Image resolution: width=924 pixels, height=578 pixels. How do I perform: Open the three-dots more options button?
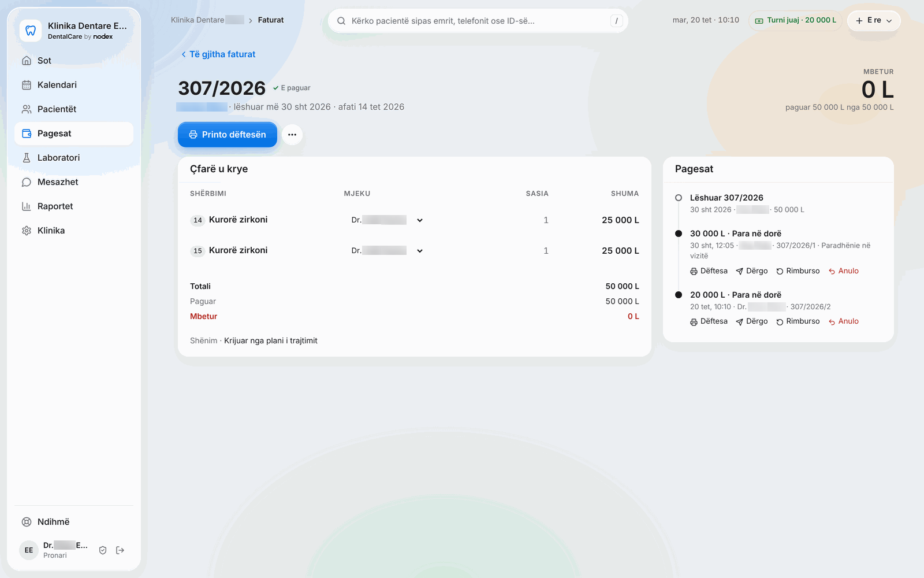point(292,135)
